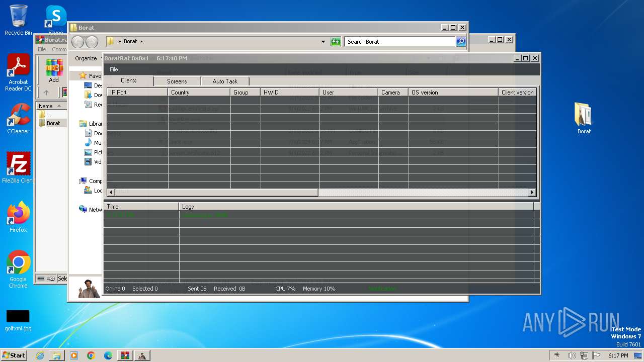Image resolution: width=644 pixels, height=362 pixels.
Task: Click the search magnifier button in Borat window
Action: click(461, 42)
